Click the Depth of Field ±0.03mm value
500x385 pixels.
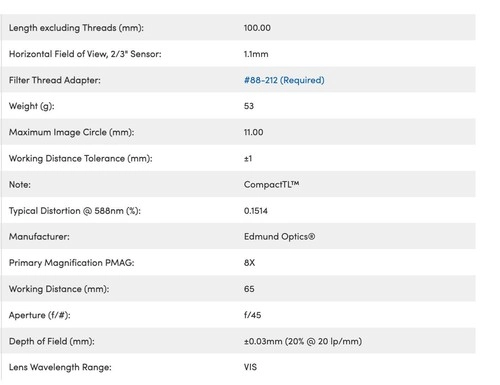[x=303, y=341]
